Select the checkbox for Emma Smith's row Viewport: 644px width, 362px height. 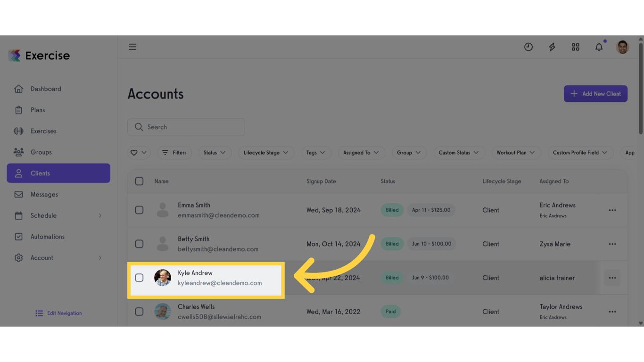coord(139,210)
